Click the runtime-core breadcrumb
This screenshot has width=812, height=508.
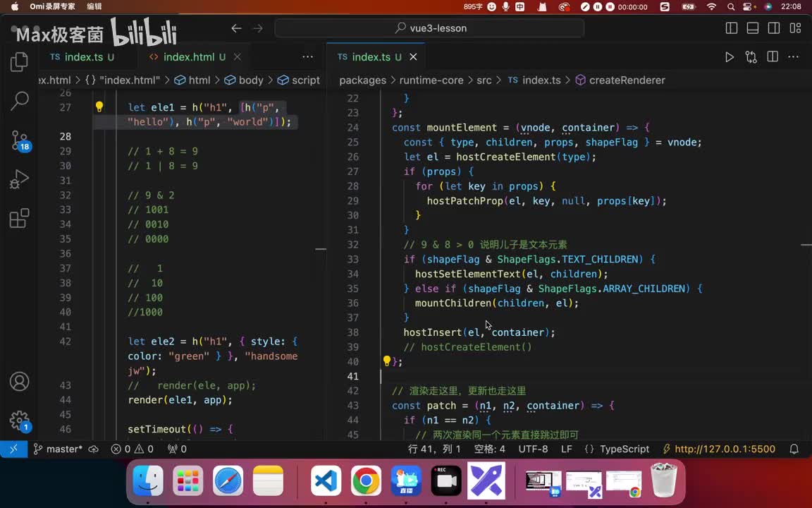click(431, 80)
